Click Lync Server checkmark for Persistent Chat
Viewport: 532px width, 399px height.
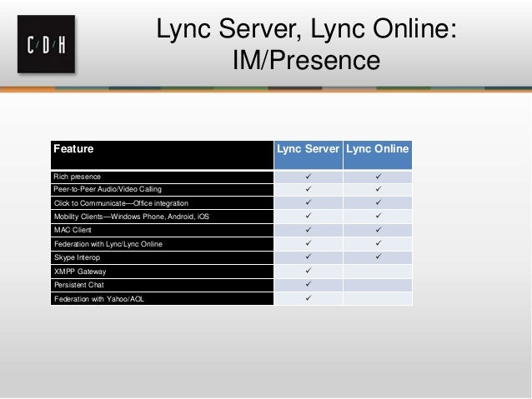click(x=308, y=284)
